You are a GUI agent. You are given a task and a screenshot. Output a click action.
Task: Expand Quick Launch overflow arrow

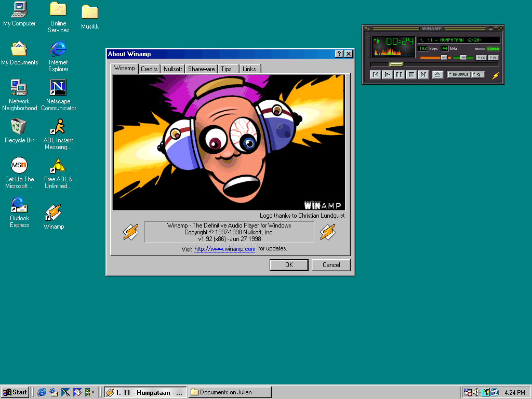point(94,392)
